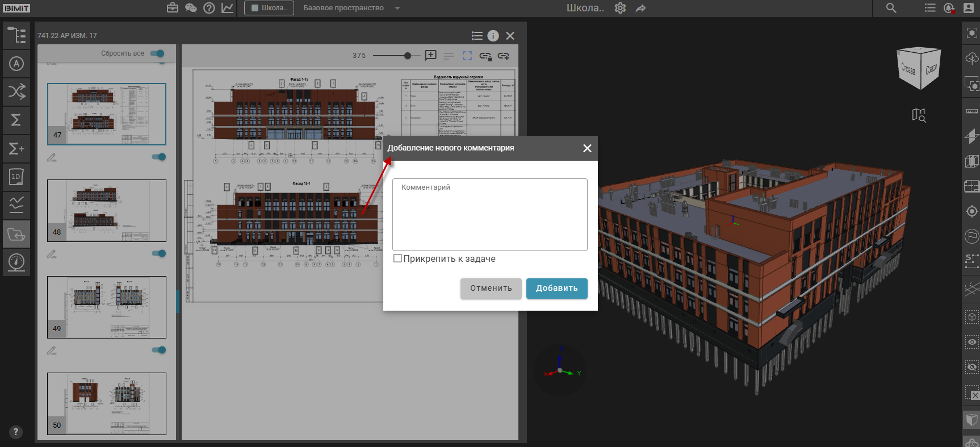Open the 2D view tool
The width and height of the screenshot is (980, 447).
tap(16, 177)
